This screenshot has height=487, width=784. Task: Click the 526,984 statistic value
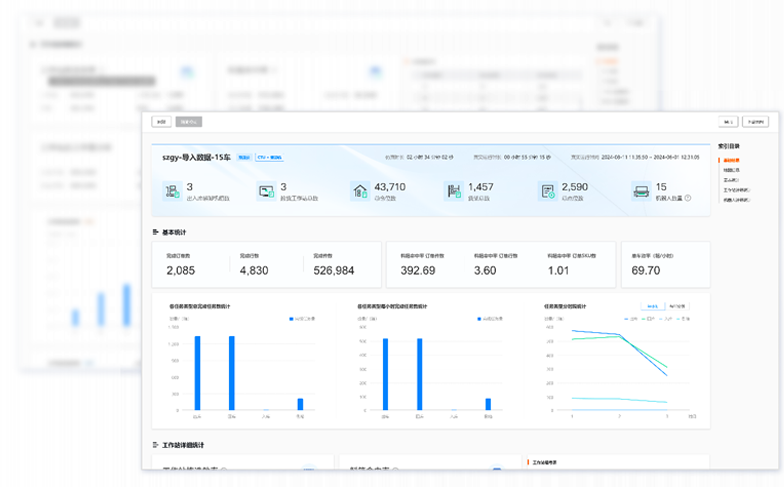[334, 271]
